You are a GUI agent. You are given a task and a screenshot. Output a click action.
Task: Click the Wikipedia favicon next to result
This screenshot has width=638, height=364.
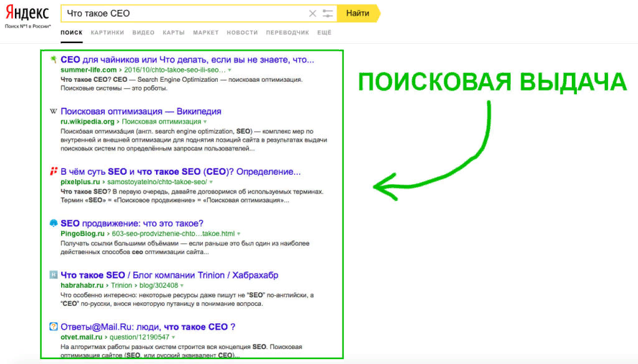point(53,111)
